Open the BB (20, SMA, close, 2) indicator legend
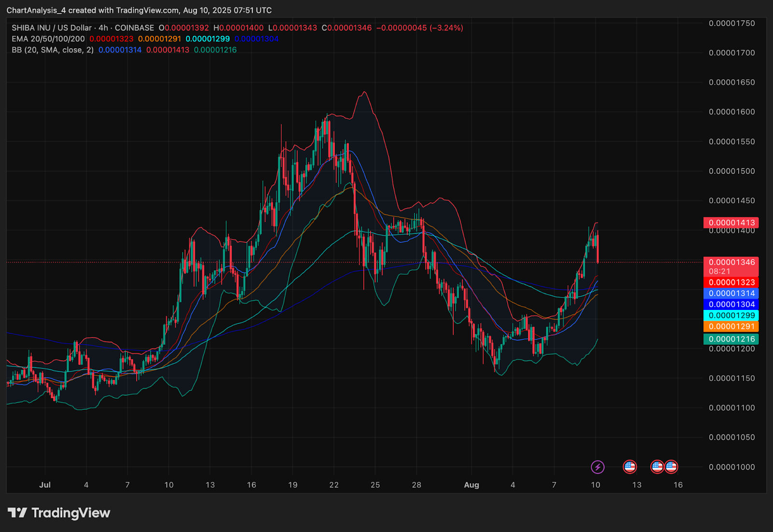The height and width of the screenshot is (532, 773). [53, 50]
